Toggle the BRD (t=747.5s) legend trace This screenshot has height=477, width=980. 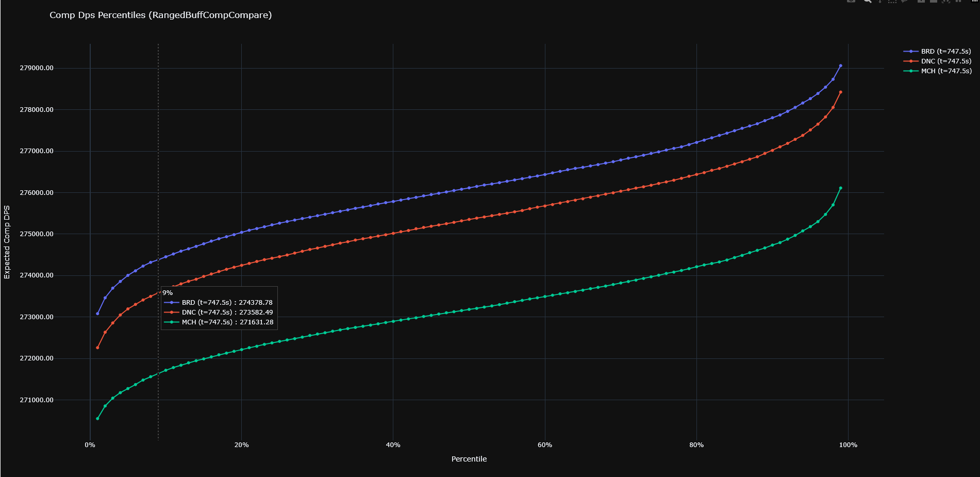coord(937,52)
